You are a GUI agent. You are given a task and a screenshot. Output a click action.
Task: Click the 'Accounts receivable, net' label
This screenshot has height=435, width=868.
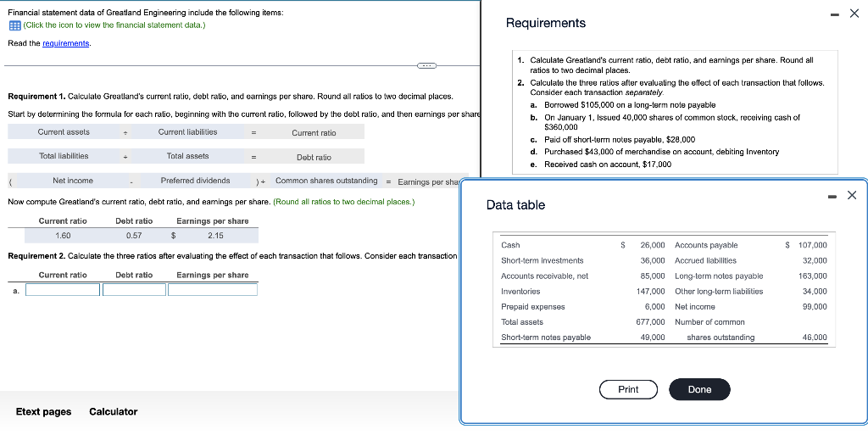tap(545, 276)
